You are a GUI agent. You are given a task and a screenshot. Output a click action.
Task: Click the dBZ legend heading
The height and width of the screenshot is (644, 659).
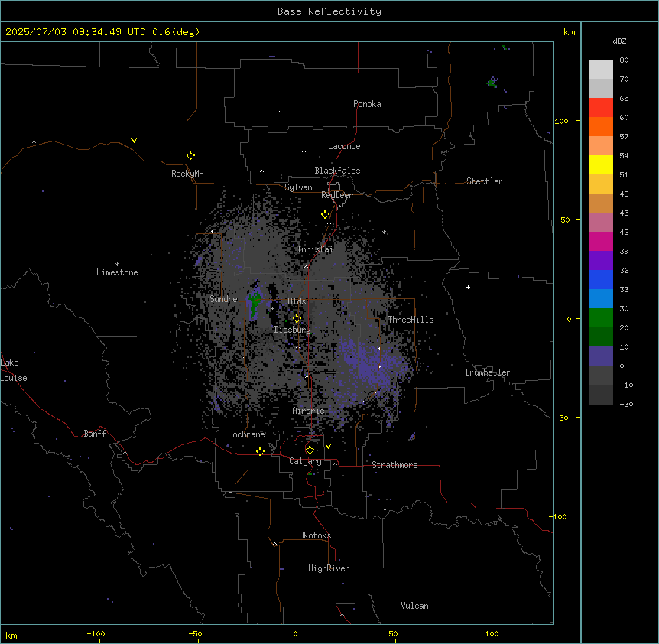point(619,41)
